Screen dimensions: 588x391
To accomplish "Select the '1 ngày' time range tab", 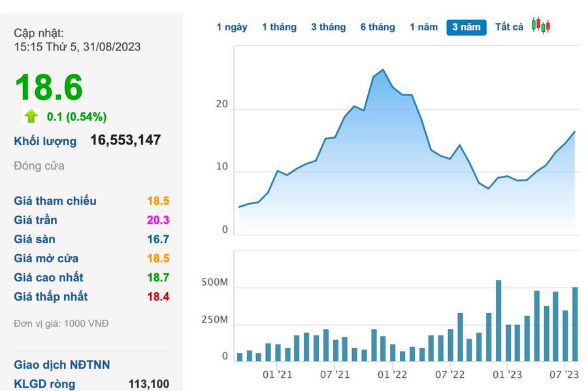I will click(x=232, y=27).
